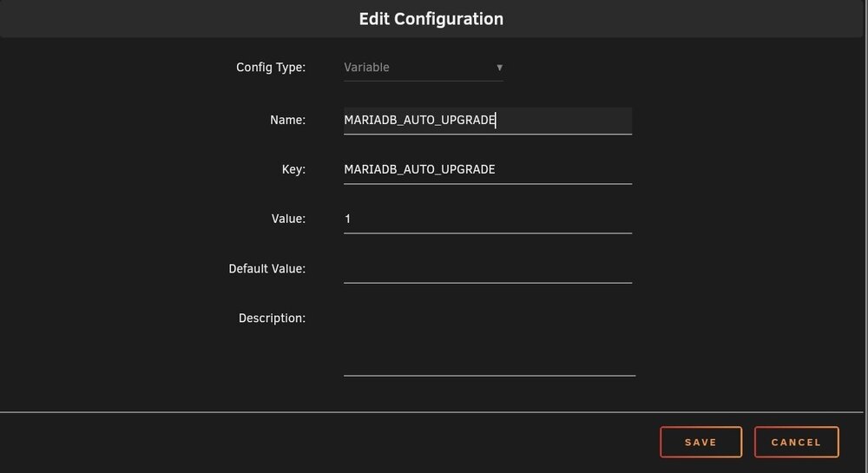Click the 'Name:' label
The height and width of the screenshot is (473, 868).
[288, 120]
